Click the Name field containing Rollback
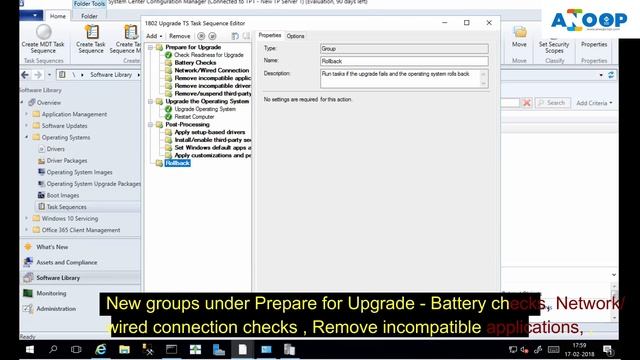 tap(404, 61)
